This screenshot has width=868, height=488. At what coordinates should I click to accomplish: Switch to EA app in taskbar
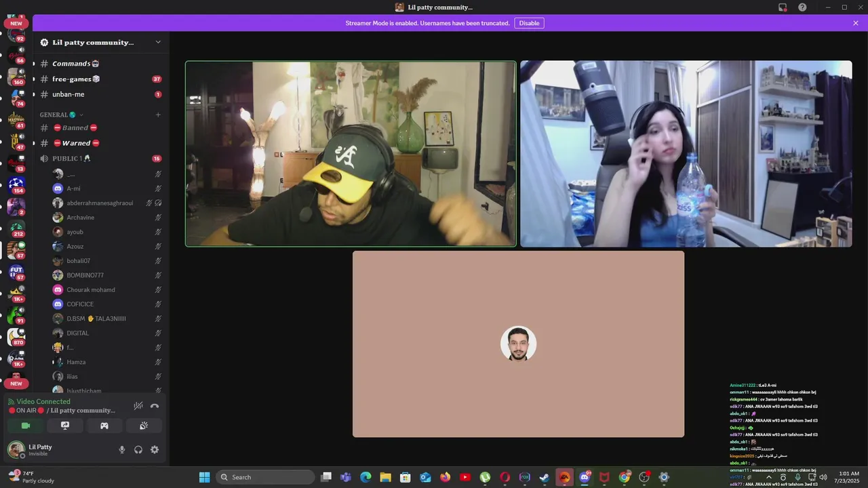tap(564, 477)
